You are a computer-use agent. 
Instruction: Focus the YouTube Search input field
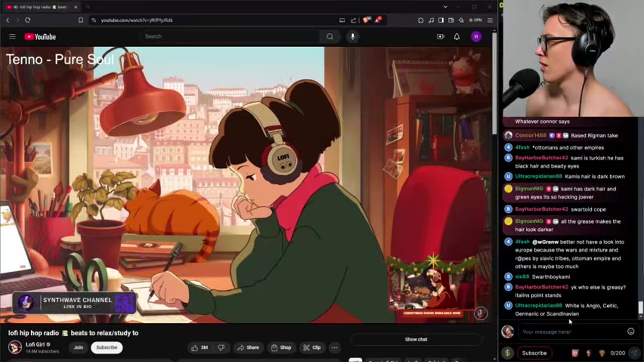(x=230, y=36)
